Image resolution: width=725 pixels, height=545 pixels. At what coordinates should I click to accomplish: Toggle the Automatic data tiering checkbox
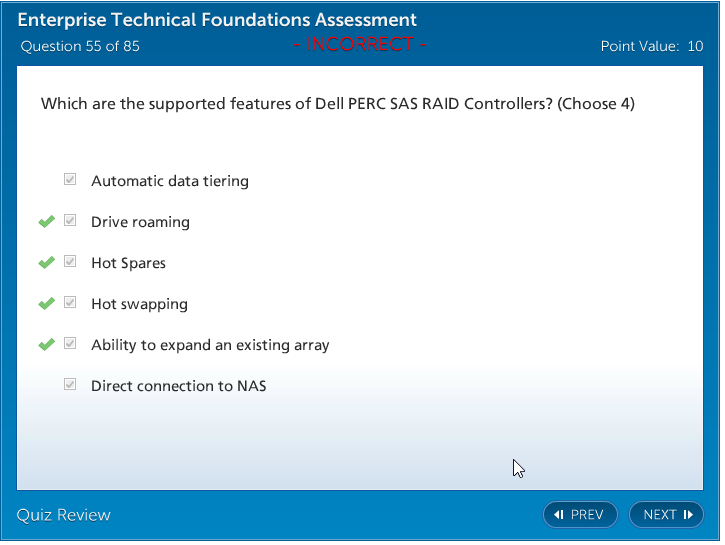tap(70, 180)
